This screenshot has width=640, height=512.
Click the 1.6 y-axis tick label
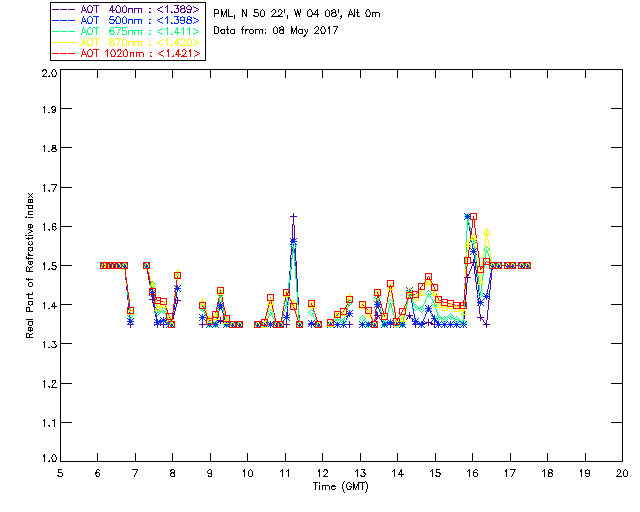(x=49, y=227)
